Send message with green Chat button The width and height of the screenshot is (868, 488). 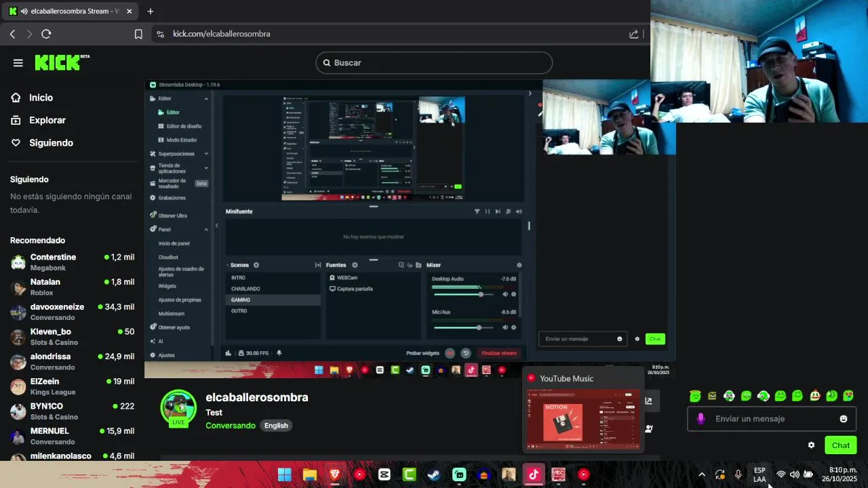[x=841, y=445]
